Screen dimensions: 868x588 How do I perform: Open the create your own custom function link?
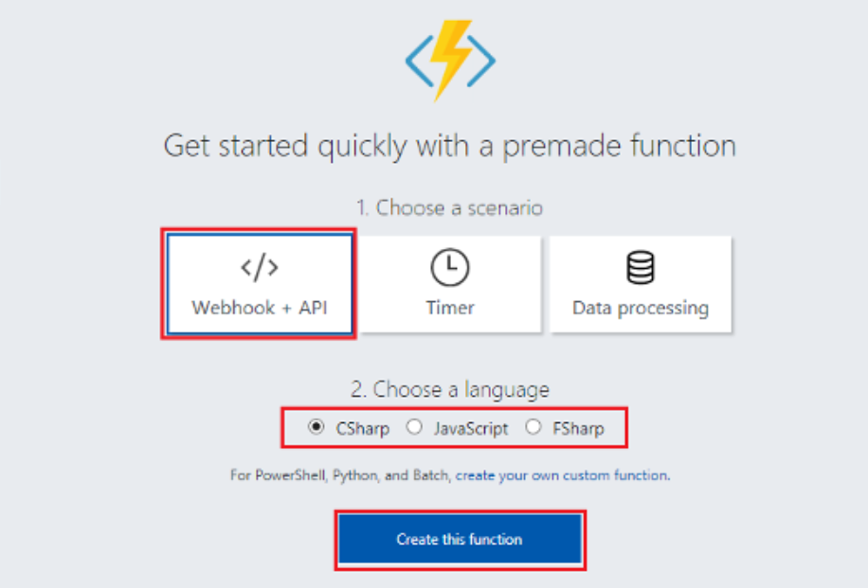coord(563,475)
